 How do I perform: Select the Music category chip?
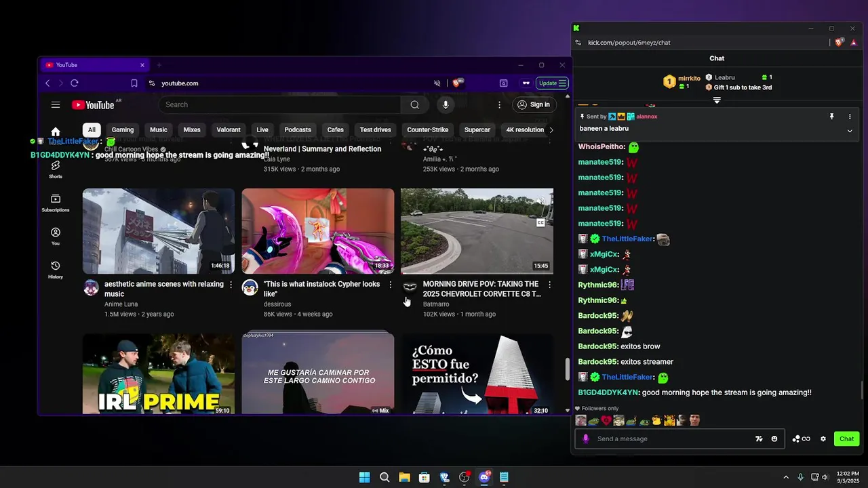tap(159, 129)
